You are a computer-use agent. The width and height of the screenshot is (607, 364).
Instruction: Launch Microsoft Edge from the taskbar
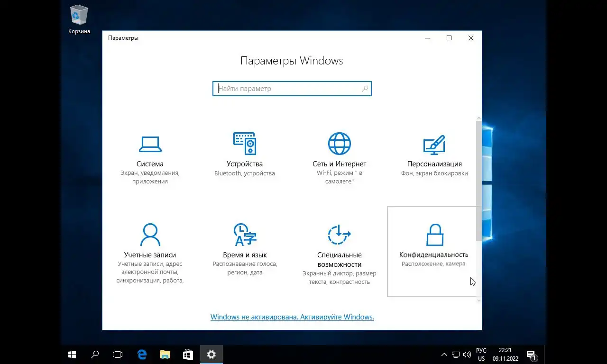tap(142, 354)
